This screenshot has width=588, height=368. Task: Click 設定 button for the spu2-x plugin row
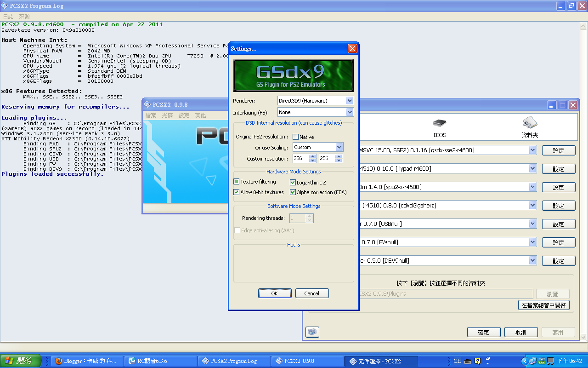click(559, 187)
